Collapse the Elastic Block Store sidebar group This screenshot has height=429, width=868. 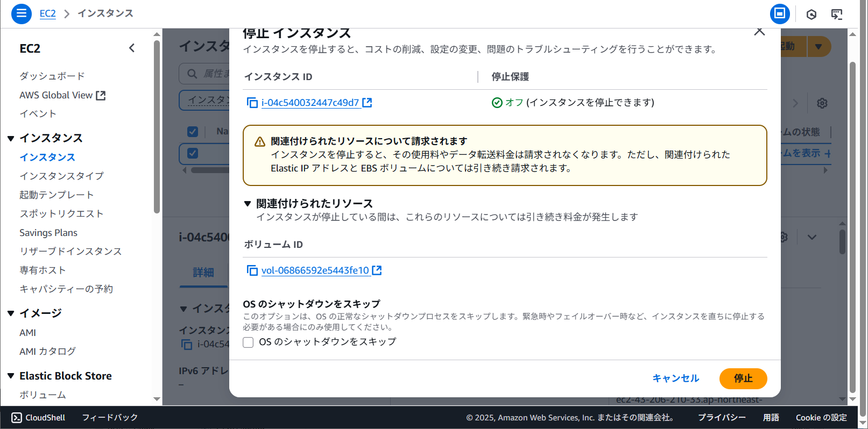tap(11, 376)
